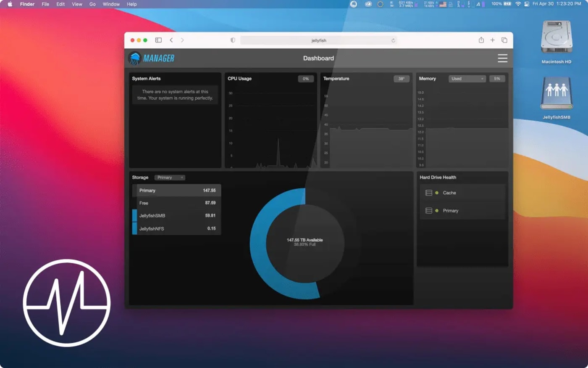Click the jellyfish Manager logo icon
Viewport: 588px width, 368px height.
134,58
